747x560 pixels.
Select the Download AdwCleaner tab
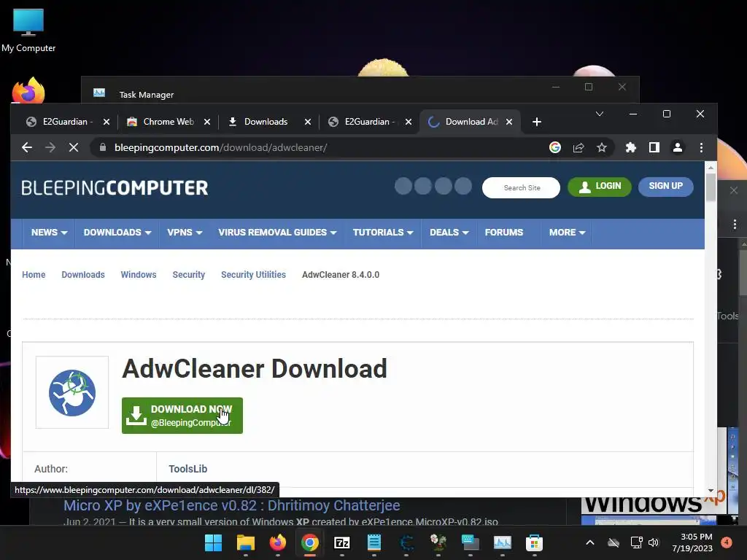click(469, 122)
